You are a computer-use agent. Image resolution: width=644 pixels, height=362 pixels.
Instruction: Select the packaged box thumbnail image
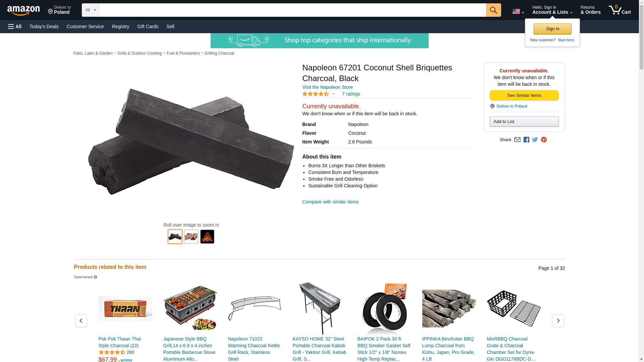click(191, 237)
